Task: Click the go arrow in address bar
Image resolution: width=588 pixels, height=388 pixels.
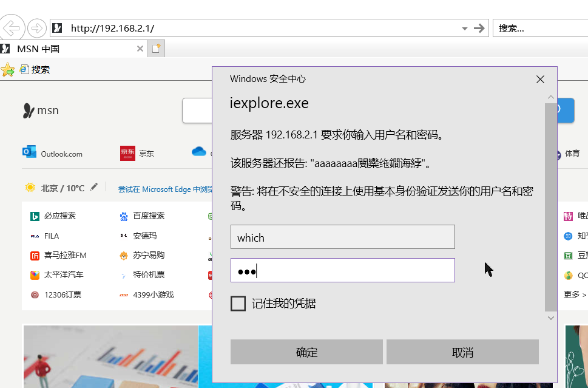Action: point(479,28)
